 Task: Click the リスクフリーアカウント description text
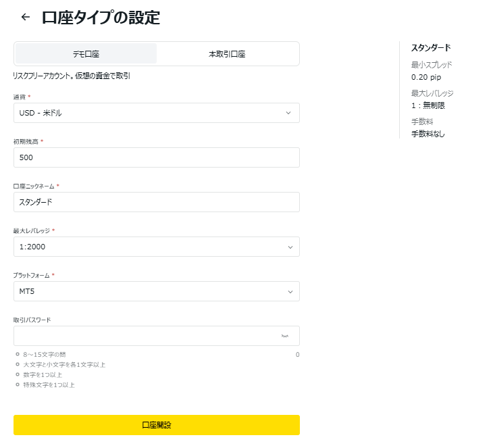72,76
